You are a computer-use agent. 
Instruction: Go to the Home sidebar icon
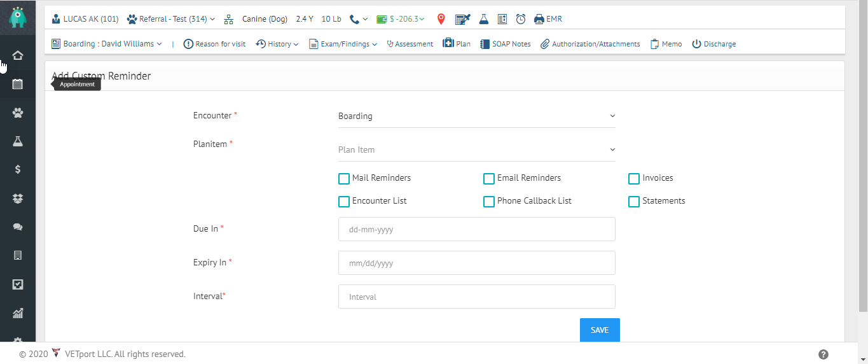click(x=18, y=55)
